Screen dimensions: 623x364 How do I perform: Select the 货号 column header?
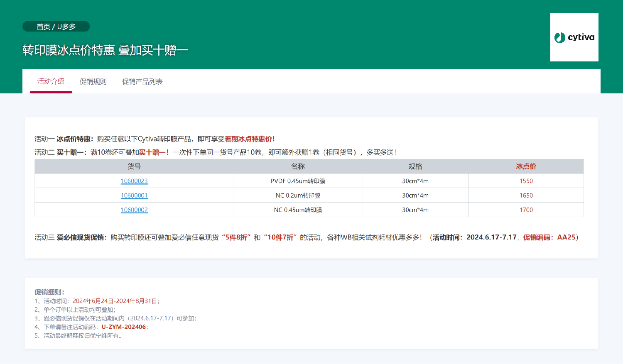134,166
